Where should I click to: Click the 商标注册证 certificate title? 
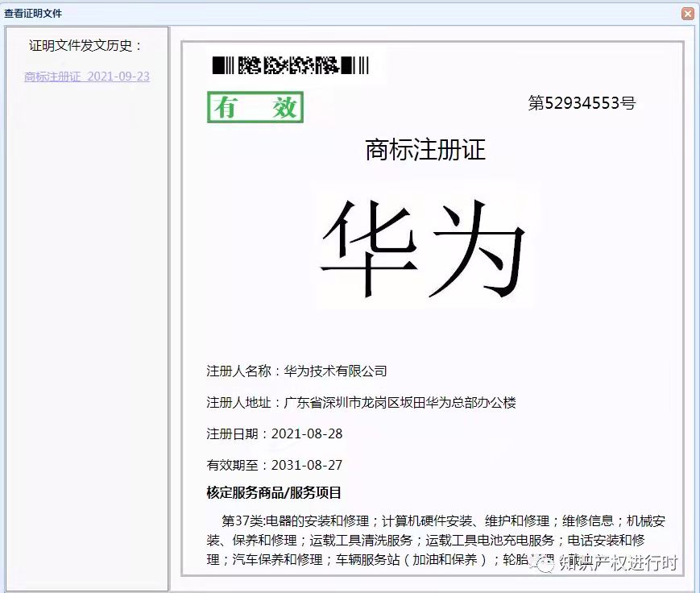tap(425, 150)
